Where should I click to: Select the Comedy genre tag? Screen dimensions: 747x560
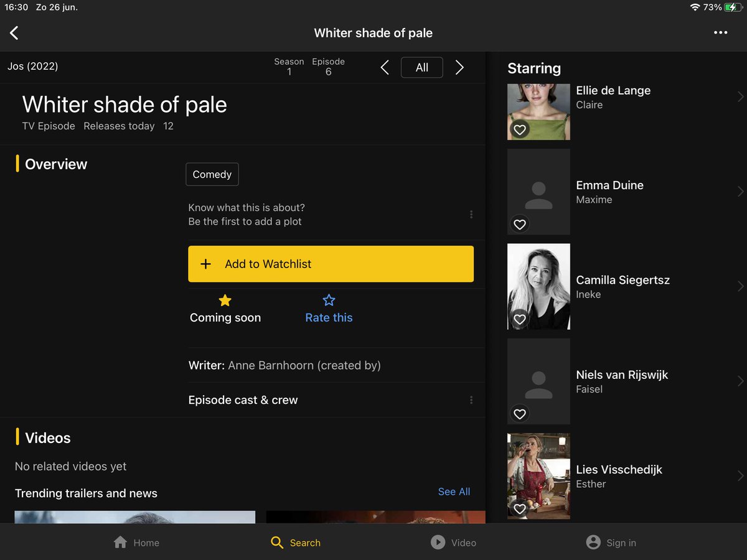[212, 174]
